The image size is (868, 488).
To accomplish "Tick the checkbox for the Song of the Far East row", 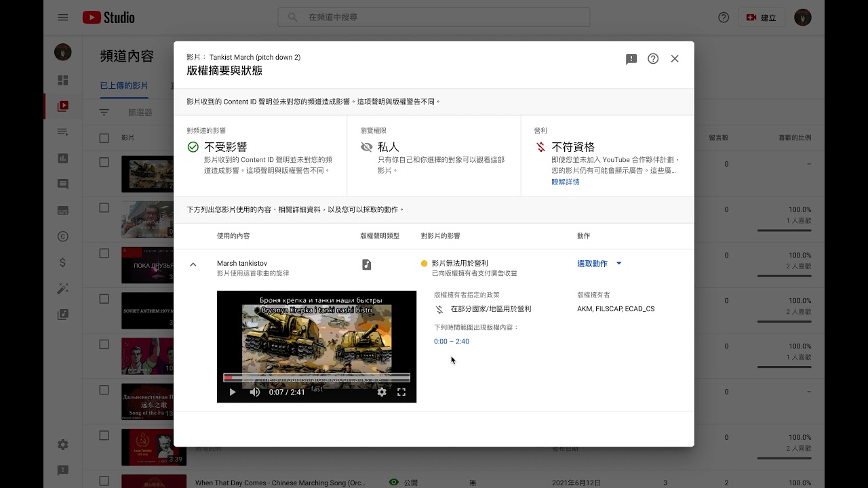I will pos(104,390).
